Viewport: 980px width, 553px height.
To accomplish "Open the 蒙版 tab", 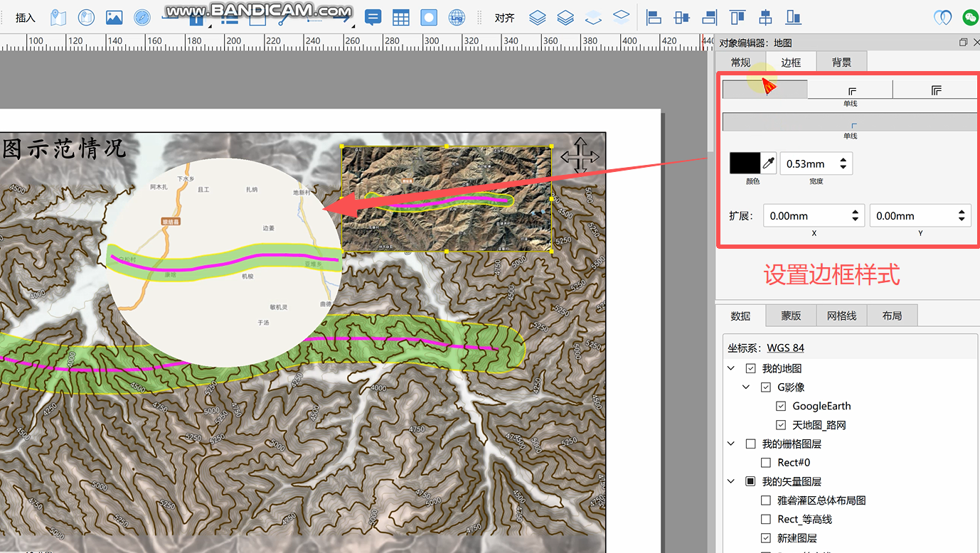I will (791, 316).
